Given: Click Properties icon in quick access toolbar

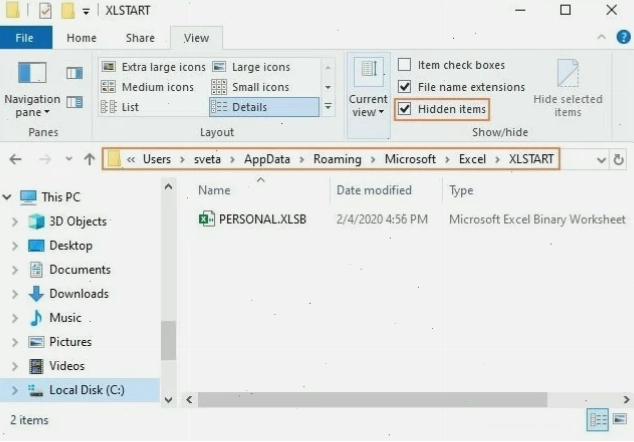Looking at the screenshot, I should click(45, 11).
